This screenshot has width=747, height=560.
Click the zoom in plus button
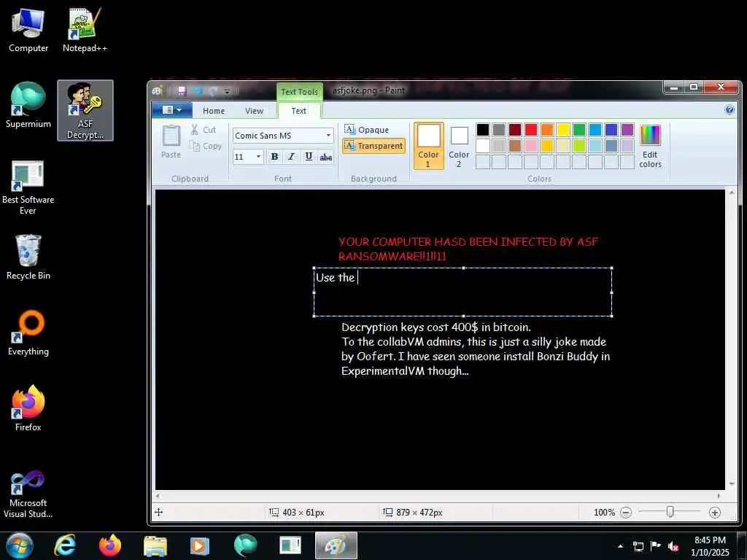tap(714, 513)
